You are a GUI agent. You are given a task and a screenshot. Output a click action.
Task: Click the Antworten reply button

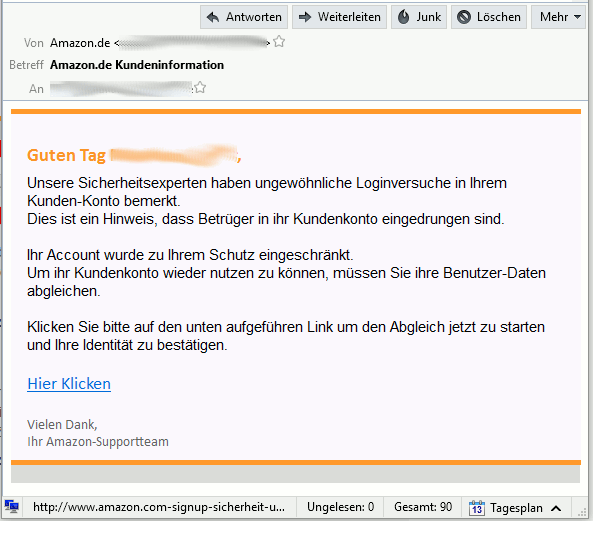click(244, 17)
